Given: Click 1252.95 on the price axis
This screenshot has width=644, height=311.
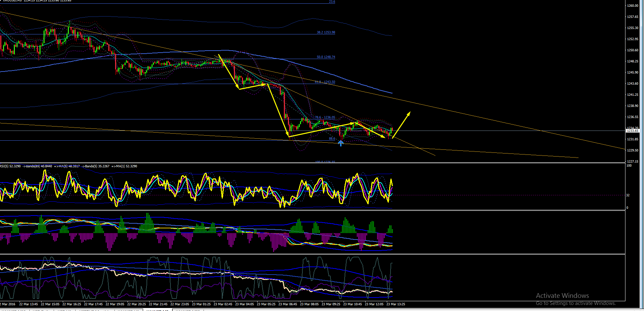Looking at the screenshot, I should click(x=633, y=39).
